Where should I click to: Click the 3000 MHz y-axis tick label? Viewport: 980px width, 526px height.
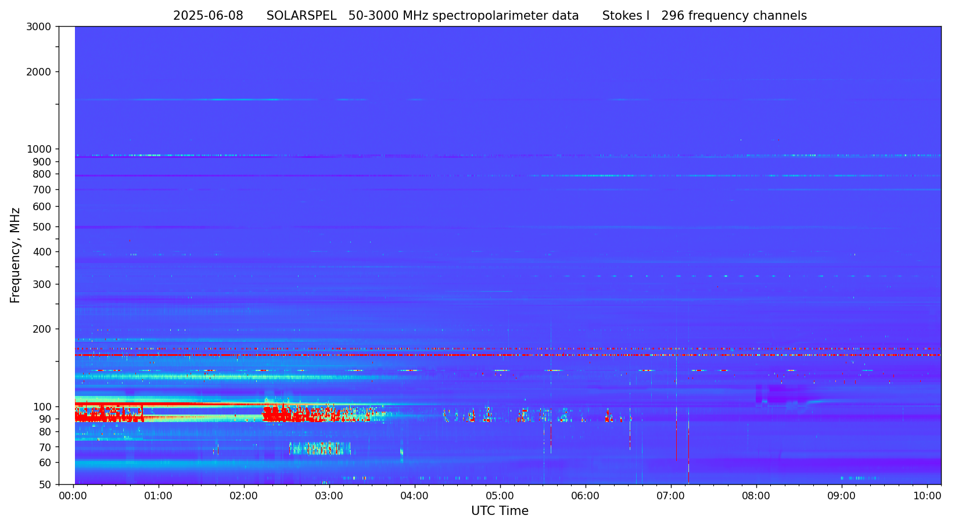click(x=39, y=27)
